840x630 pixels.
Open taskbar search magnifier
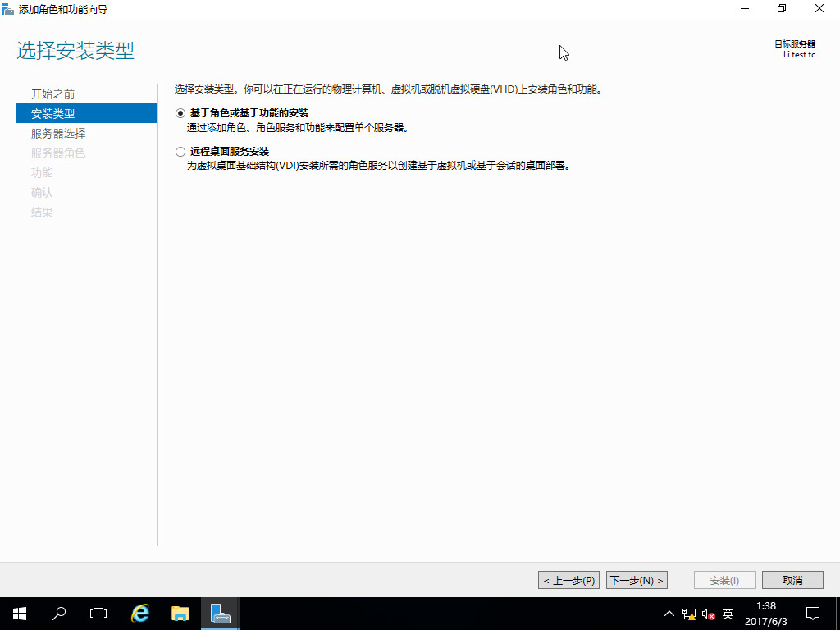(x=59, y=614)
